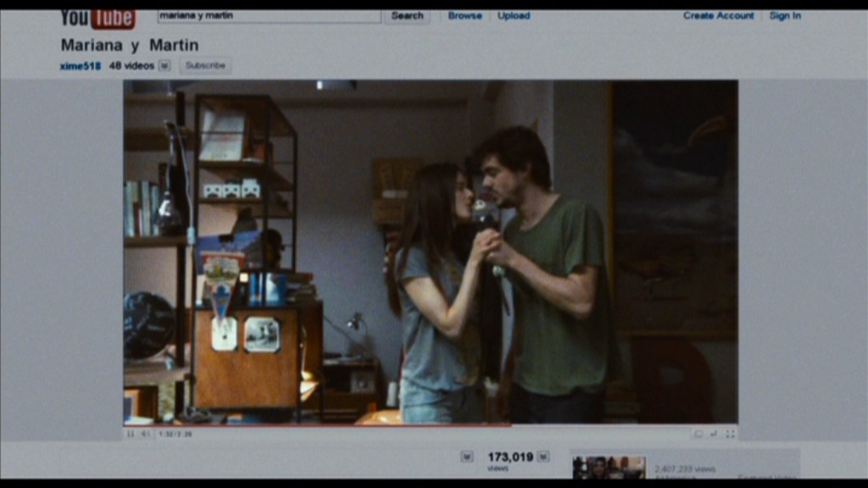Mute the video volume
Viewport: 868px width, 488px height.
(145, 435)
